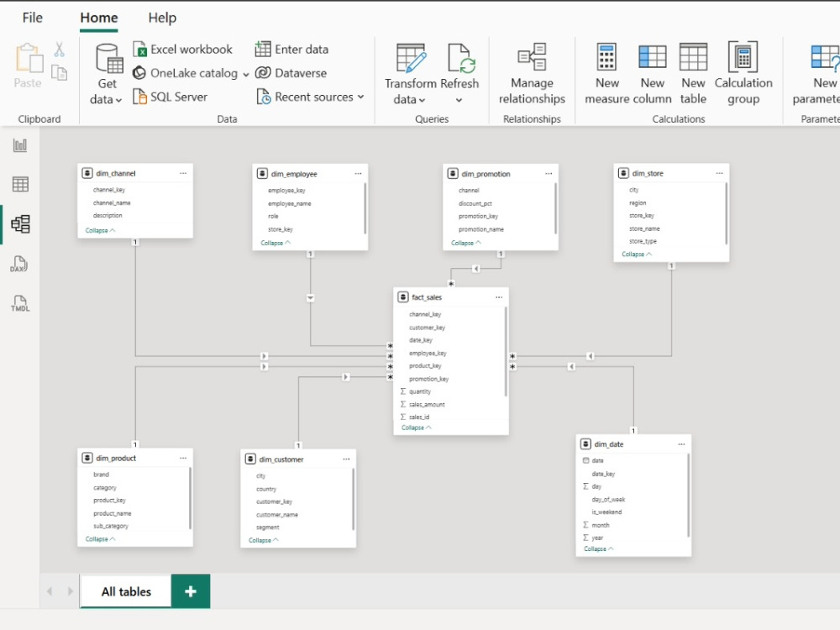Click dim_date table scrollbar

pyautogui.click(x=688, y=496)
